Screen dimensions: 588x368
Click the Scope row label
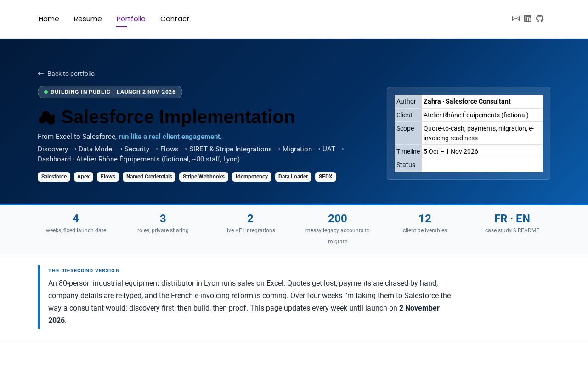(x=408, y=133)
